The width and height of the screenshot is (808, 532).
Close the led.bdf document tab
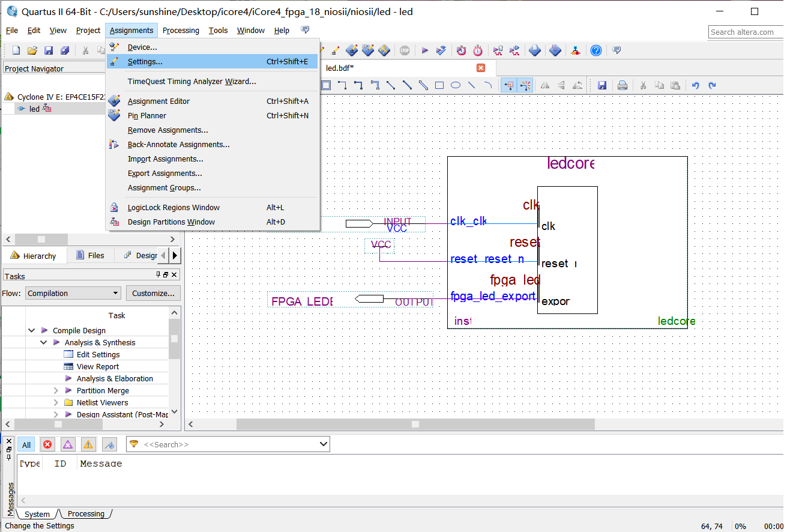480,68
